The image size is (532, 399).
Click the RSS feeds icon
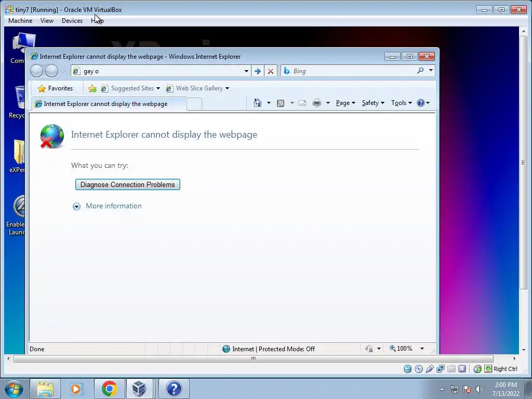[281, 103]
